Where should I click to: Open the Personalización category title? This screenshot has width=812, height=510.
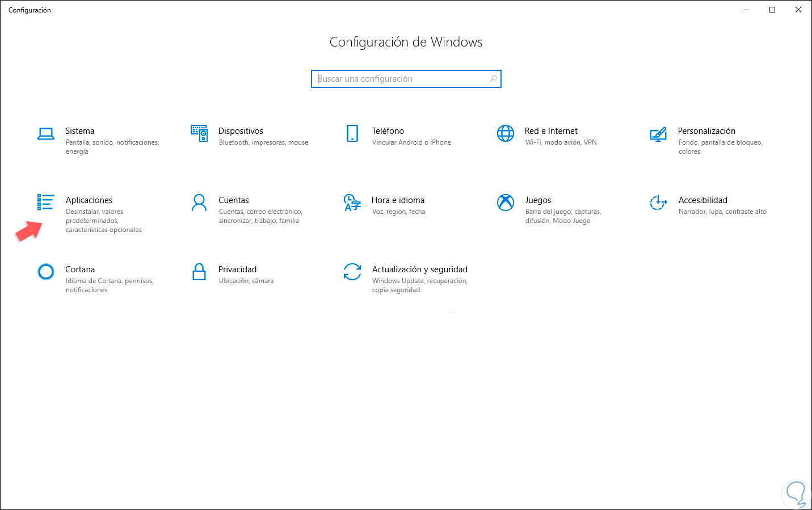pos(706,131)
